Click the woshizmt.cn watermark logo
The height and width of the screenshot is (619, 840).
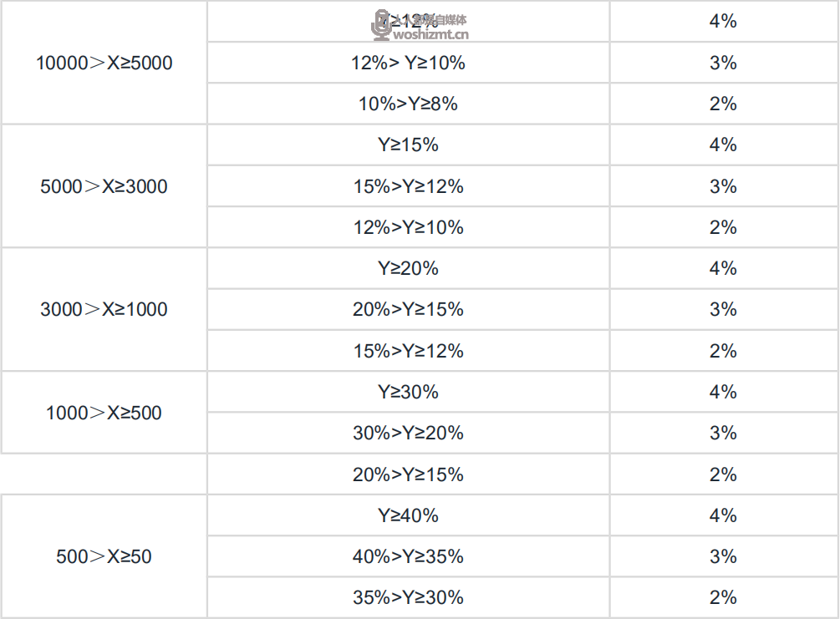tap(381, 24)
